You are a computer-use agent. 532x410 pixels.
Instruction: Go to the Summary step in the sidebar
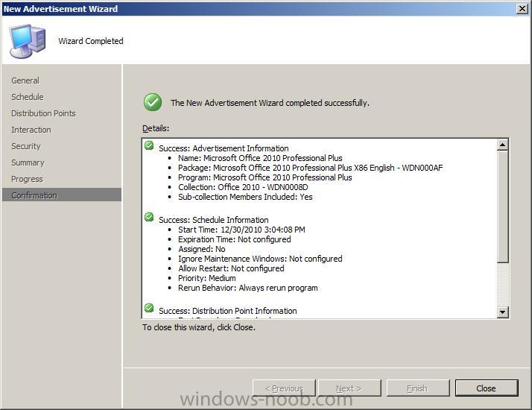(28, 163)
